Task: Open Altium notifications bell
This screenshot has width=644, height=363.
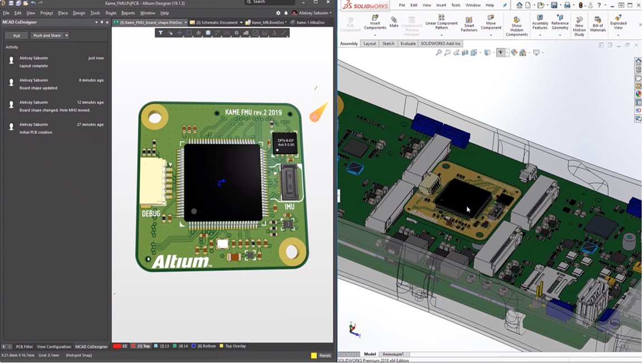Action: [x=286, y=13]
